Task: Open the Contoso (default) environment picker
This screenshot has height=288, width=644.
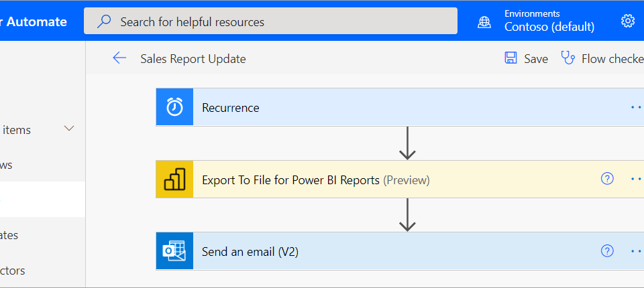Action: click(549, 27)
